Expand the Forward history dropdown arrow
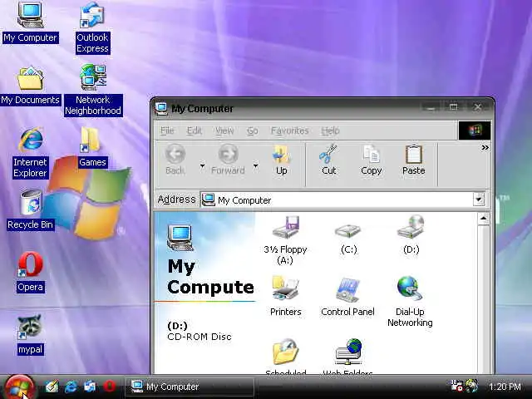The width and height of the screenshot is (532, 399). coord(256,166)
